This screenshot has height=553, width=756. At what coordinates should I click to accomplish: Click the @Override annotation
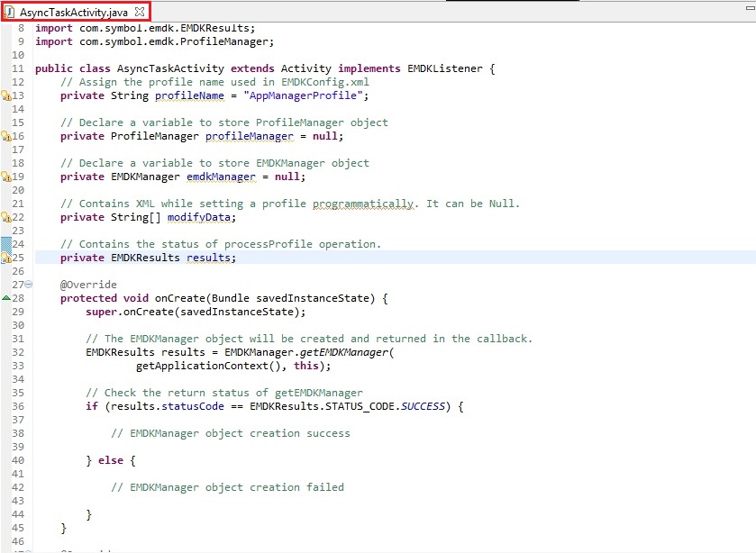coord(88,285)
